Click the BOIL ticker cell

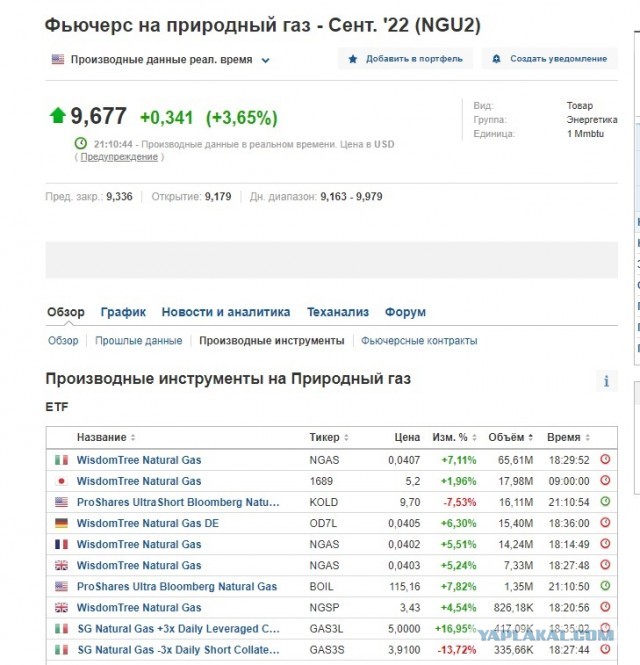tap(321, 587)
